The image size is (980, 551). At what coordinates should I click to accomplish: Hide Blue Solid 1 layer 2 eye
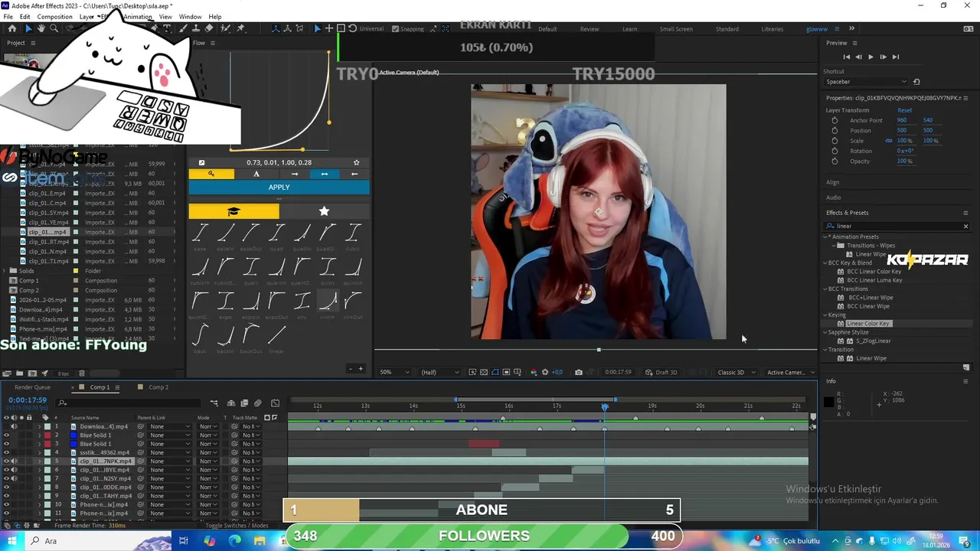[x=6, y=435]
